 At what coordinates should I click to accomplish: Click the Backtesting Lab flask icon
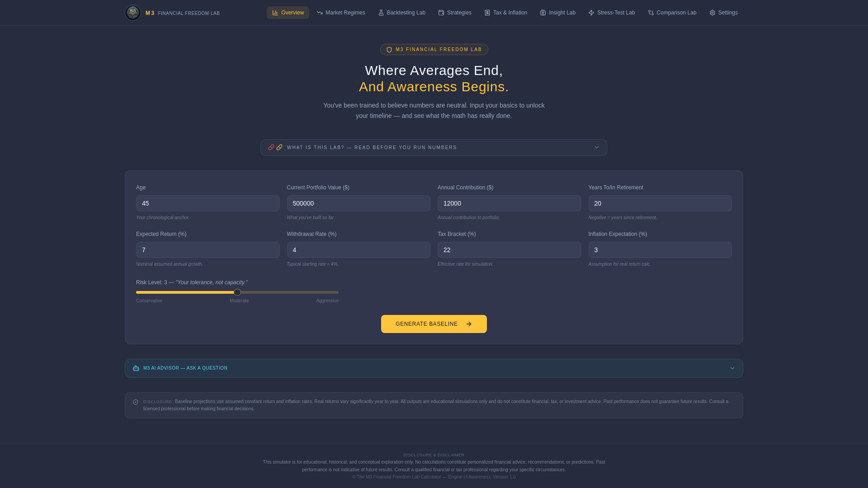[x=381, y=13]
